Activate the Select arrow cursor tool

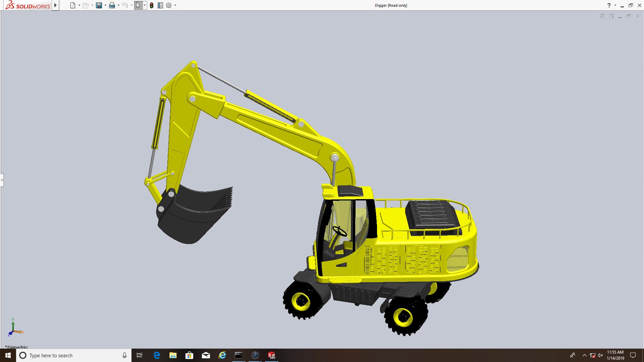click(x=138, y=5)
